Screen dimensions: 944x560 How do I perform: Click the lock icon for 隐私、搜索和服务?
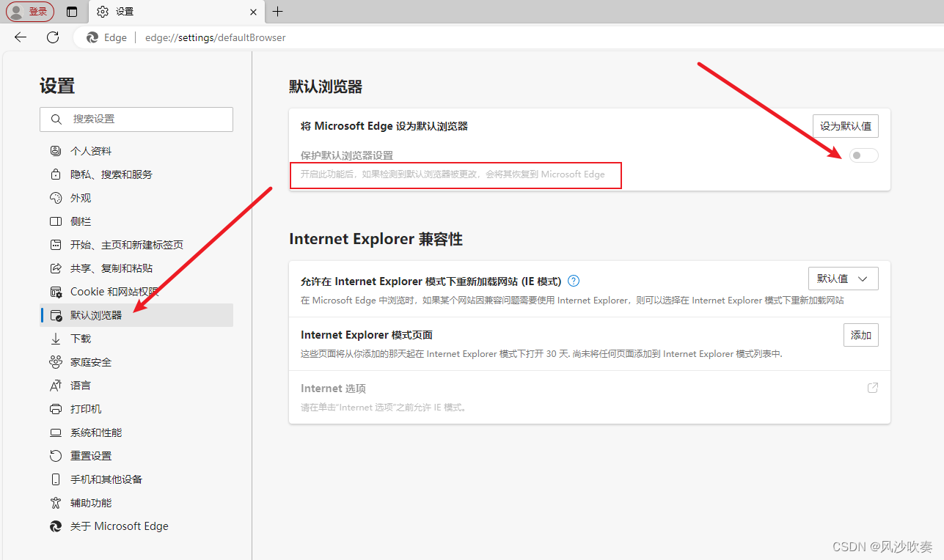(56, 174)
